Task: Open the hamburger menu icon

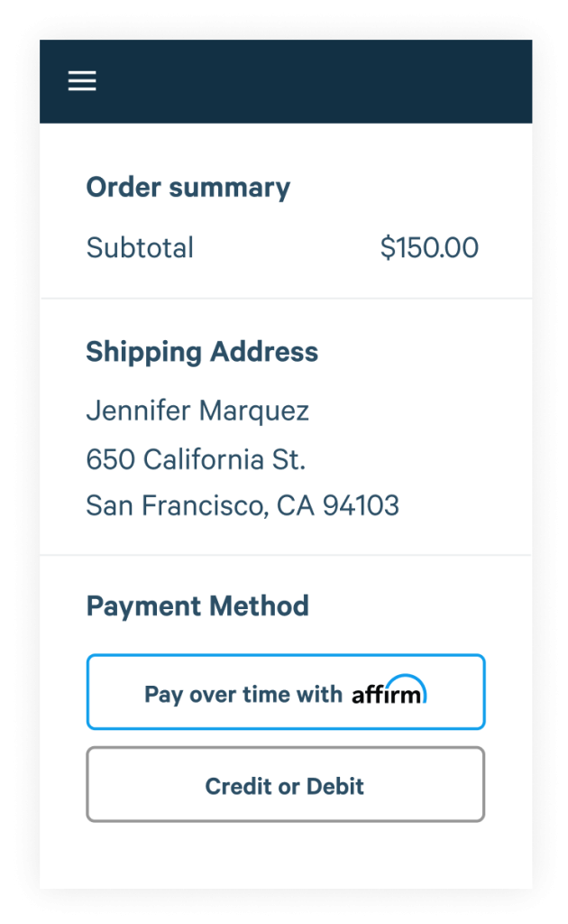Action: coord(82,81)
